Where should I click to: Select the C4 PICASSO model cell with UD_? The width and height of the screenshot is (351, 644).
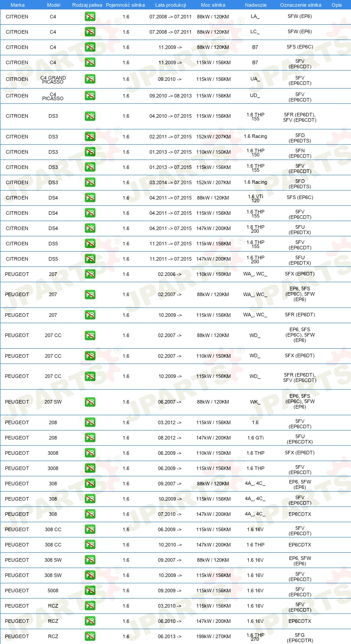point(53,96)
